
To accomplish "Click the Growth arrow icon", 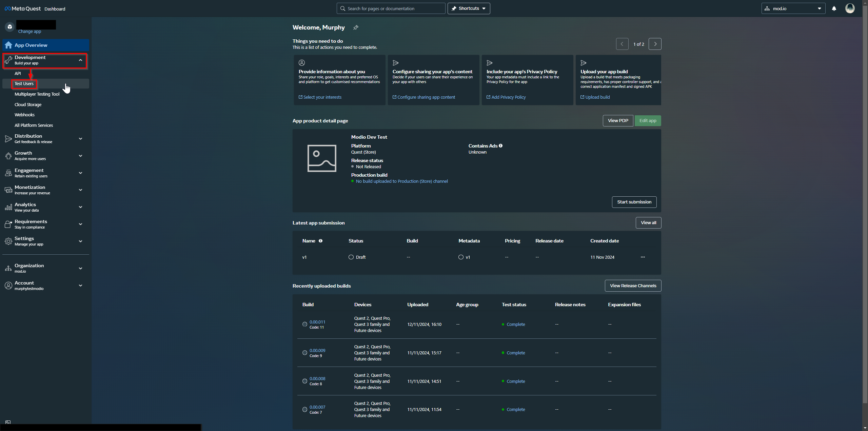I will 8,156.
